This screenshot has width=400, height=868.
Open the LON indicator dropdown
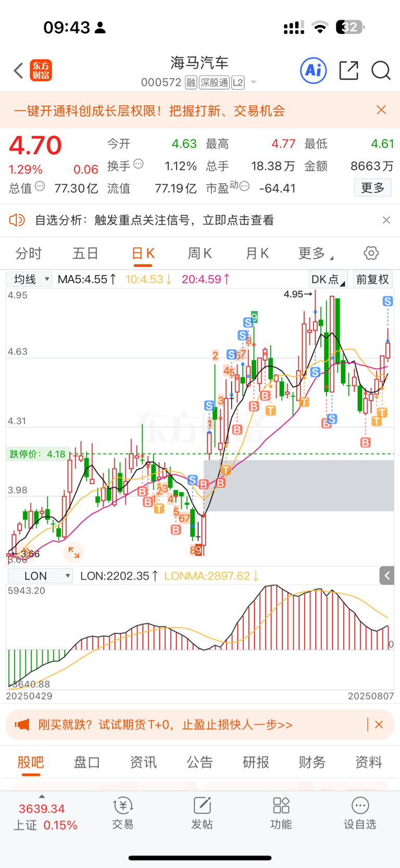pyautogui.click(x=40, y=576)
